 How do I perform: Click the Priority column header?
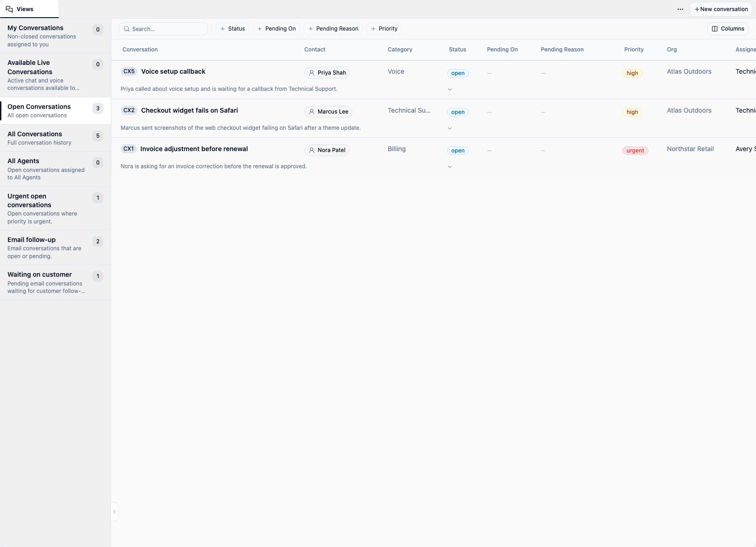coord(634,50)
